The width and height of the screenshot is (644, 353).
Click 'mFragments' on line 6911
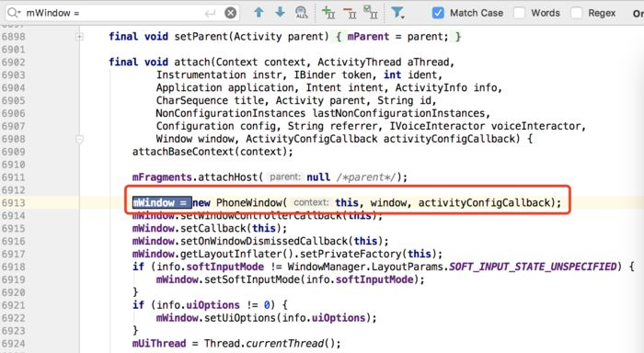pyautogui.click(x=162, y=177)
